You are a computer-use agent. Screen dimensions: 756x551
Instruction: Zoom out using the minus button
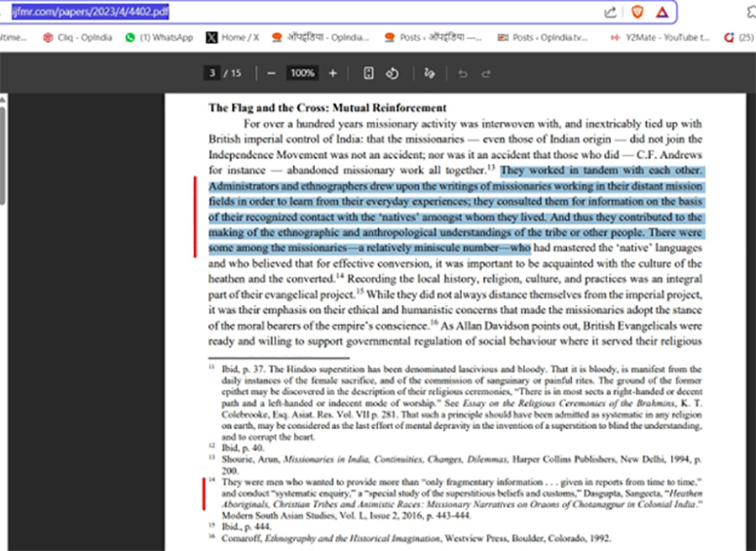click(x=271, y=74)
